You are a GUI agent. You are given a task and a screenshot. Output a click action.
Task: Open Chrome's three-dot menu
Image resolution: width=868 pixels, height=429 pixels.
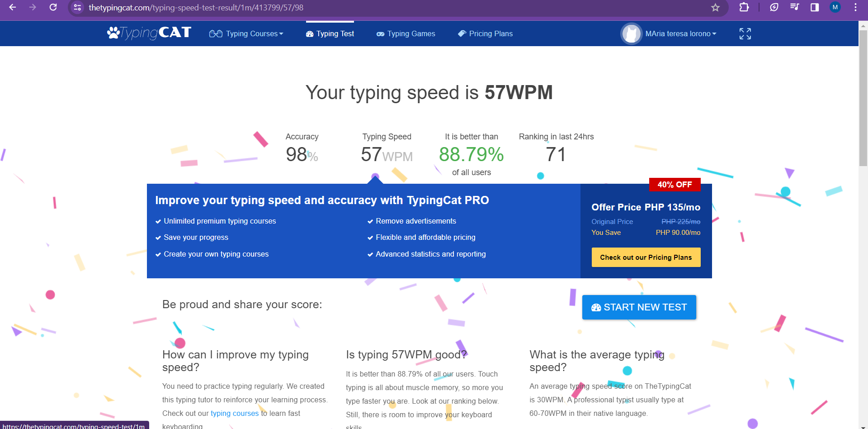[855, 7]
